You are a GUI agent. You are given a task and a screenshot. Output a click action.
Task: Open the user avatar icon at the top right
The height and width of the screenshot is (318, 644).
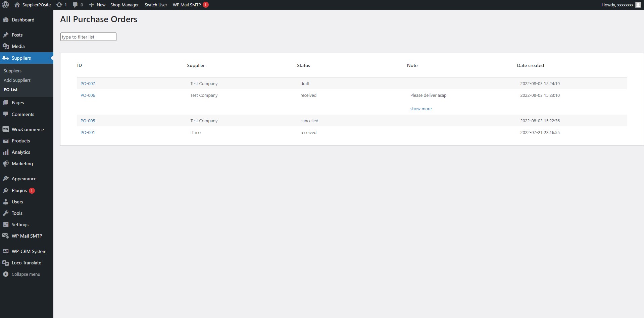click(638, 5)
